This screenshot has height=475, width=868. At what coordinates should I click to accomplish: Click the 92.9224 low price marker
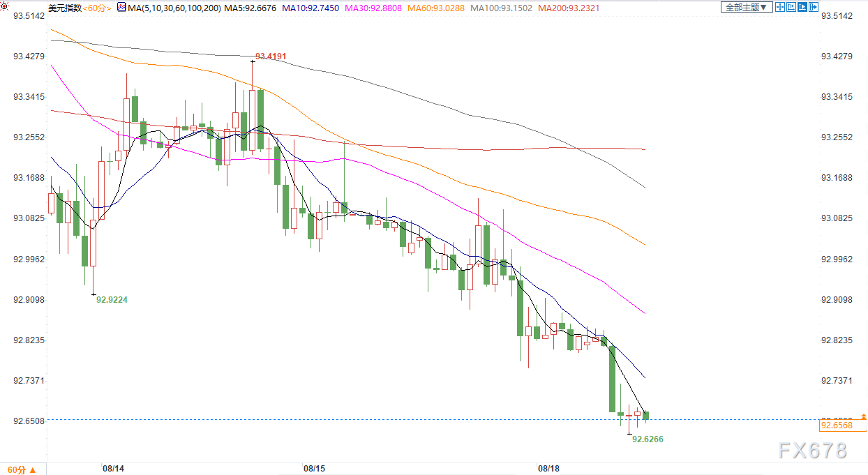point(112,299)
